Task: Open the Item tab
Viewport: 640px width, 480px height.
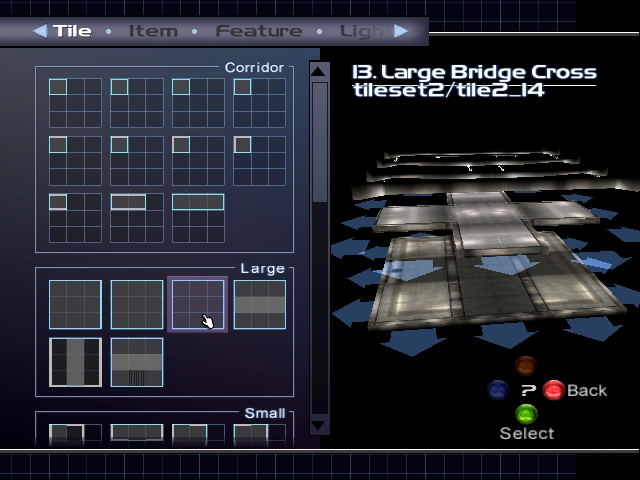Action: coord(153,31)
